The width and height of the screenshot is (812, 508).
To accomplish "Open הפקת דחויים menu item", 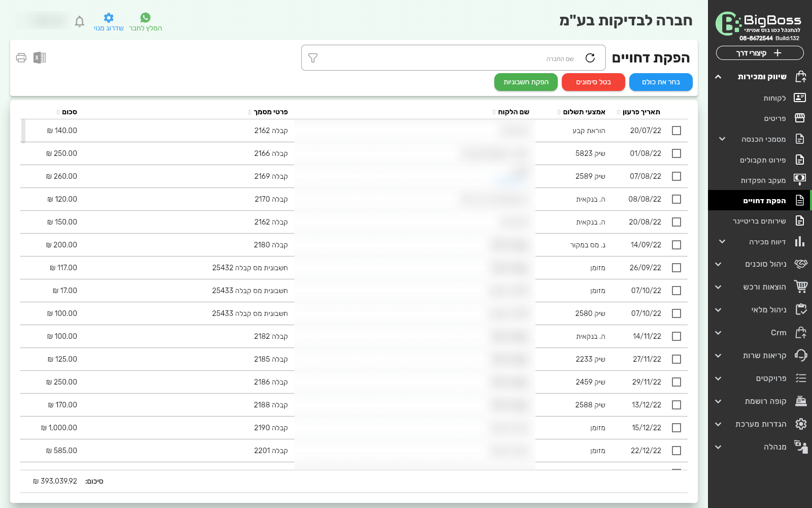I will click(760, 200).
